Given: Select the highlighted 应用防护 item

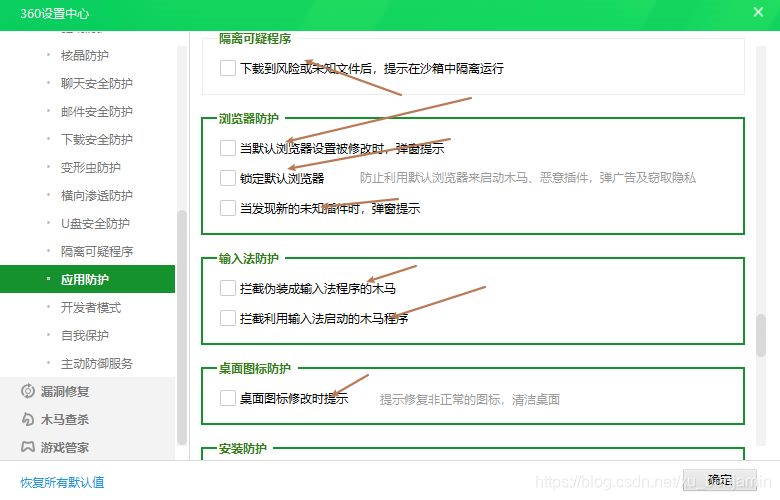Looking at the screenshot, I should (x=88, y=280).
